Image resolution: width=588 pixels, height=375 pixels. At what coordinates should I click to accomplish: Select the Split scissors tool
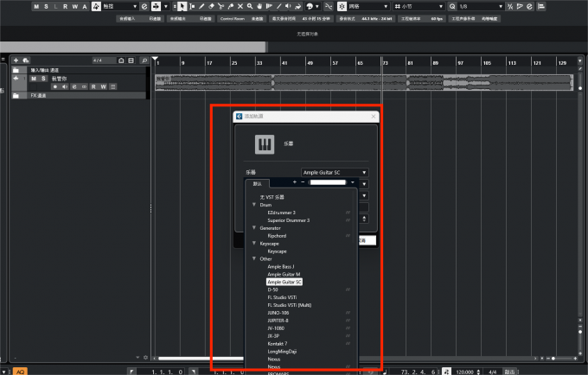[x=220, y=6]
